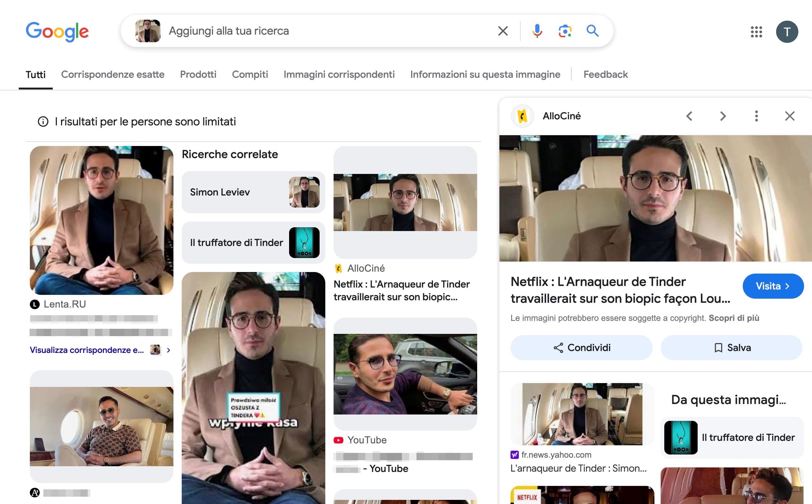This screenshot has height=504, width=812.
Task: Click the large preview image in panel
Action: tap(655, 198)
